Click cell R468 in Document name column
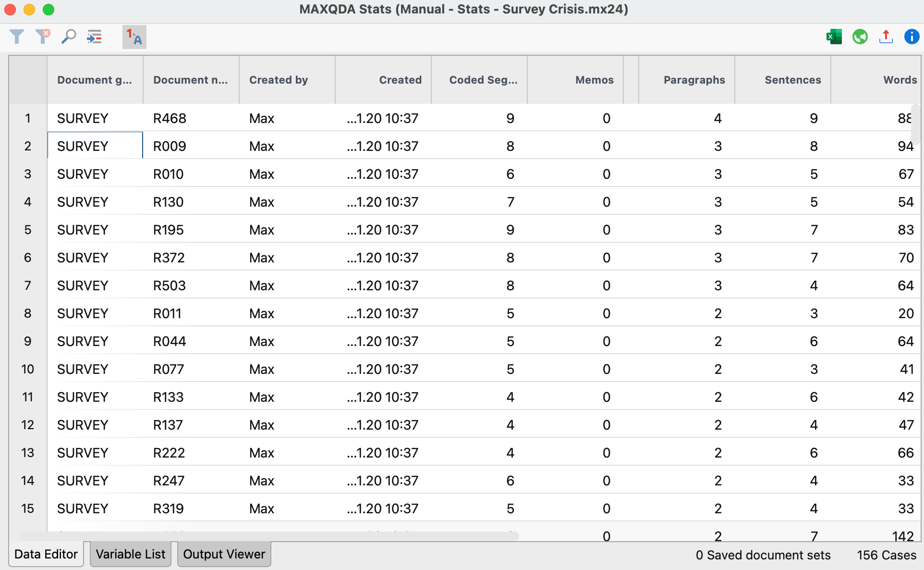 [170, 118]
